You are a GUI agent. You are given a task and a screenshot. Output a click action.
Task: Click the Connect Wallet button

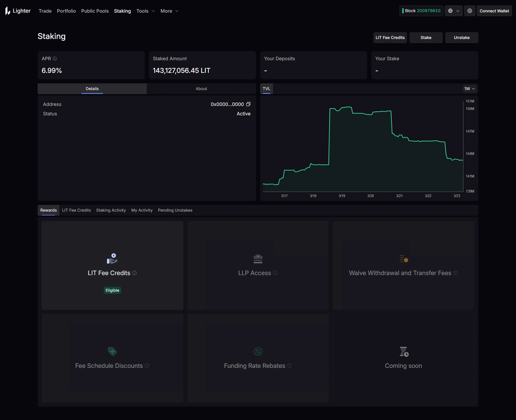pos(494,11)
